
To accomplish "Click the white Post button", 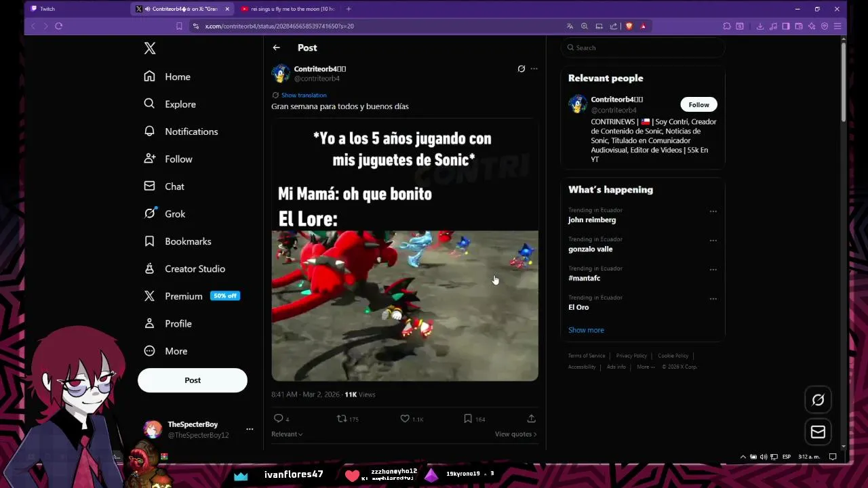I will point(193,380).
